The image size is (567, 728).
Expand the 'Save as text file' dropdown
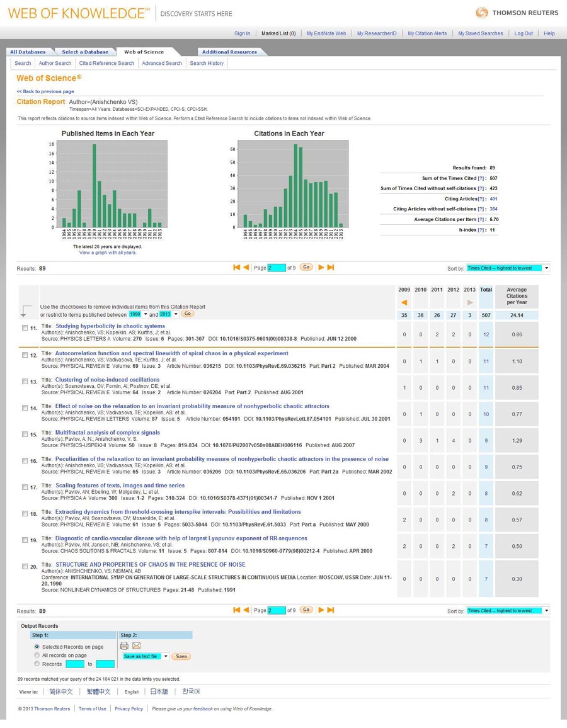tap(146, 656)
